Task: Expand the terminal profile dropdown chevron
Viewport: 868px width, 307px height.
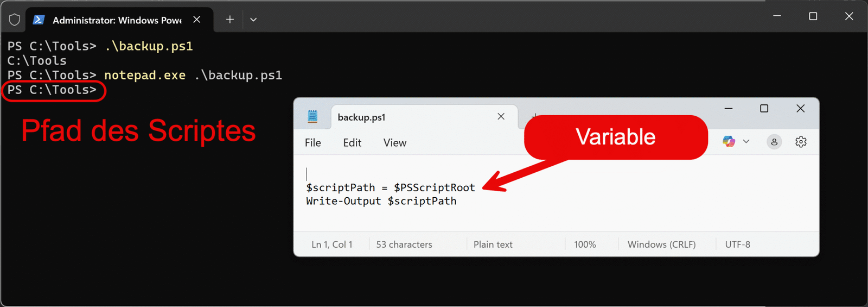Action: coord(253,20)
